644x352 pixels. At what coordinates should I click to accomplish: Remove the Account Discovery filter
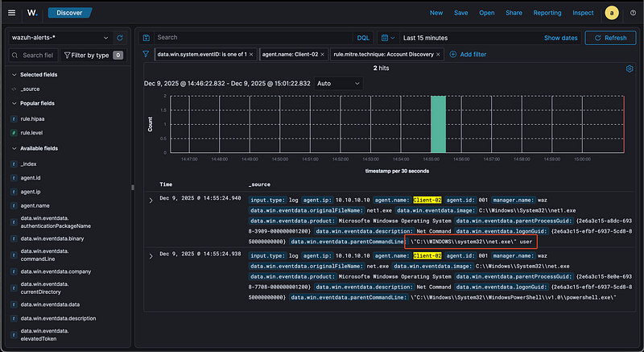438,54
